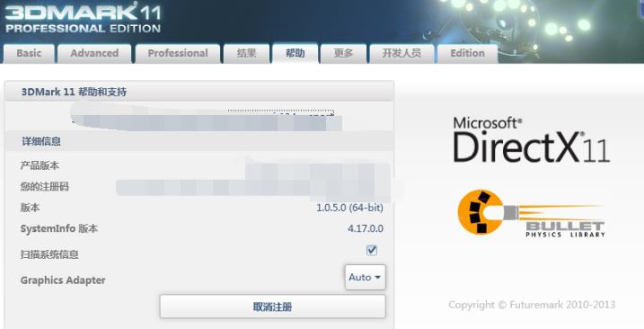Viewport: 644px width, 329px height.
Task: Open the Edition tab
Action: click(x=467, y=53)
